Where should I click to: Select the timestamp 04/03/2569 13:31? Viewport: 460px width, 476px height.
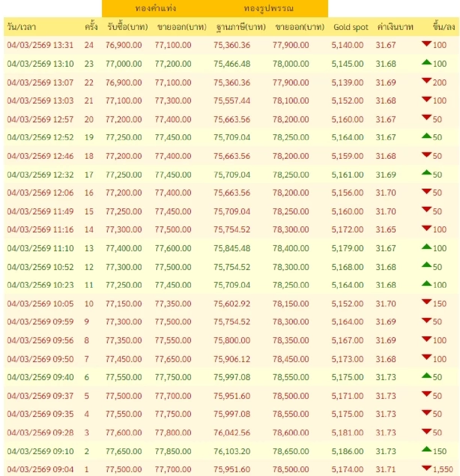40,45
